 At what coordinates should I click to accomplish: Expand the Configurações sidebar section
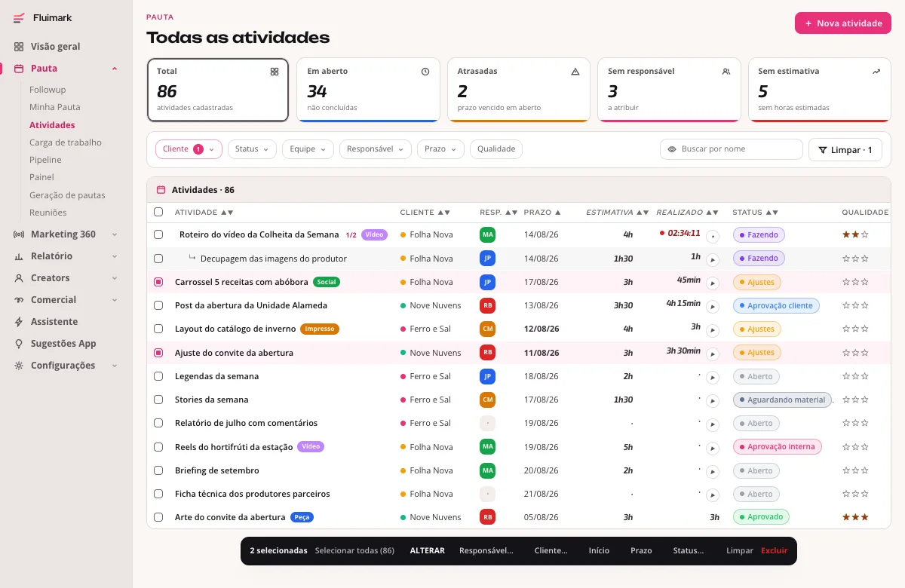tap(115, 366)
